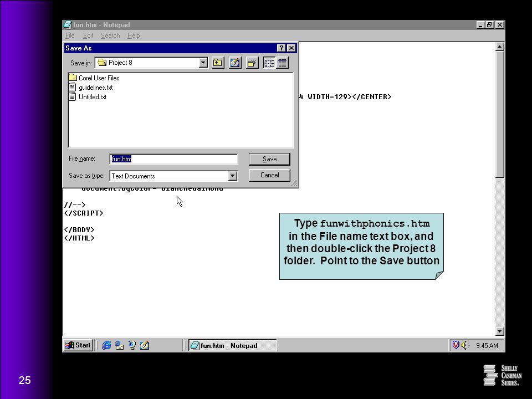This screenshot has height=399, width=532.
Task: Switch to Details view icon
Action: tap(282, 63)
